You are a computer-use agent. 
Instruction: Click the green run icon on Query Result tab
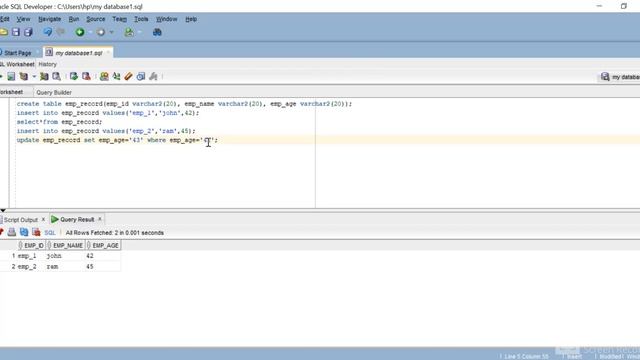(x=55, y=219)
